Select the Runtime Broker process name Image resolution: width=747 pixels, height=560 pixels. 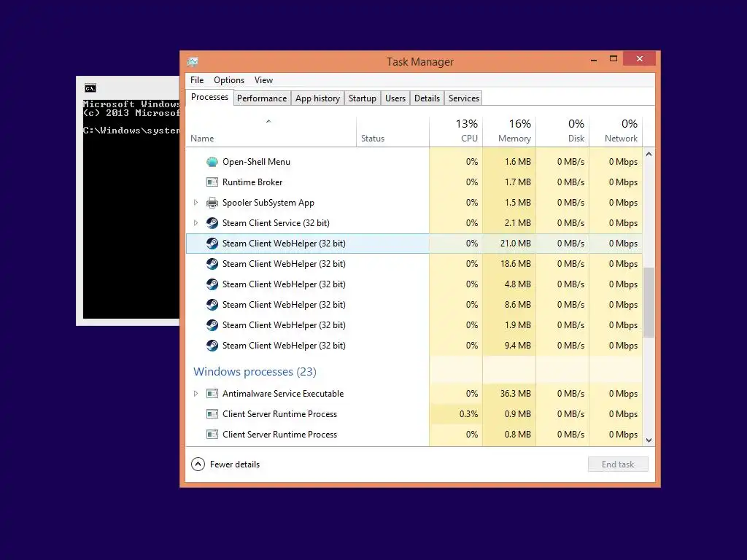[x=252, y=182]
